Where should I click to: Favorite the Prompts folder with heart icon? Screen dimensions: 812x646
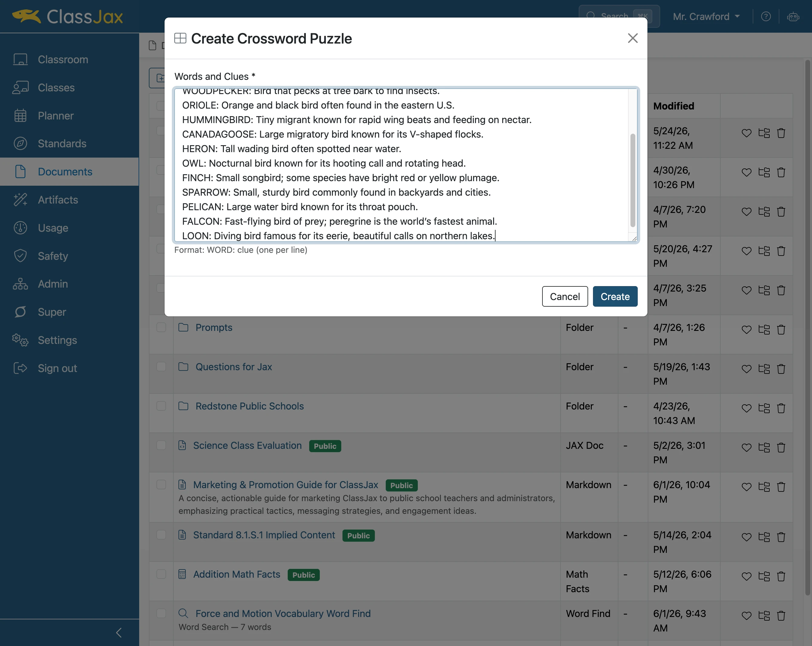(x=746, y=330)
